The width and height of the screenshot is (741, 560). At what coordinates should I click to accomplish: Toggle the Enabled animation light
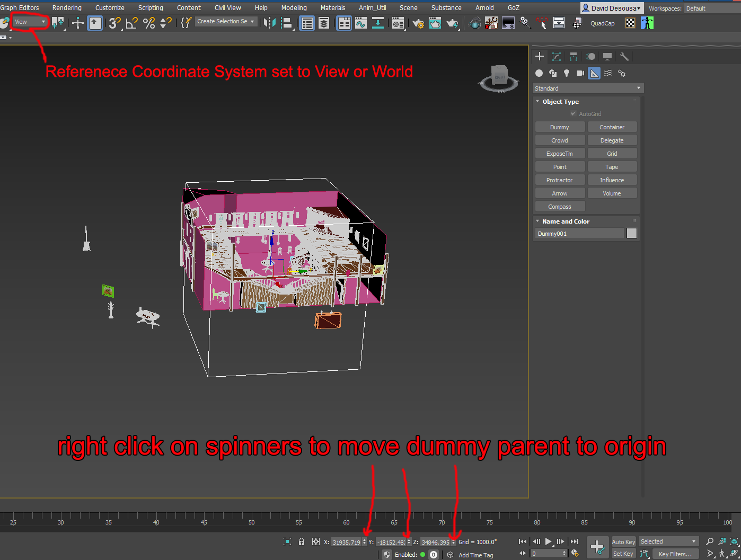[422, 554]
